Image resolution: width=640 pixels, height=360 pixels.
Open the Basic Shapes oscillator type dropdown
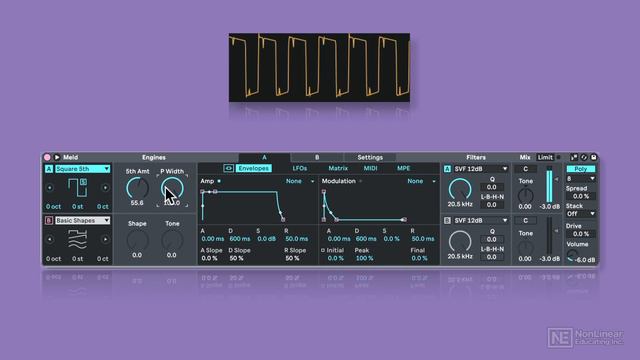(x=83, y=220)
